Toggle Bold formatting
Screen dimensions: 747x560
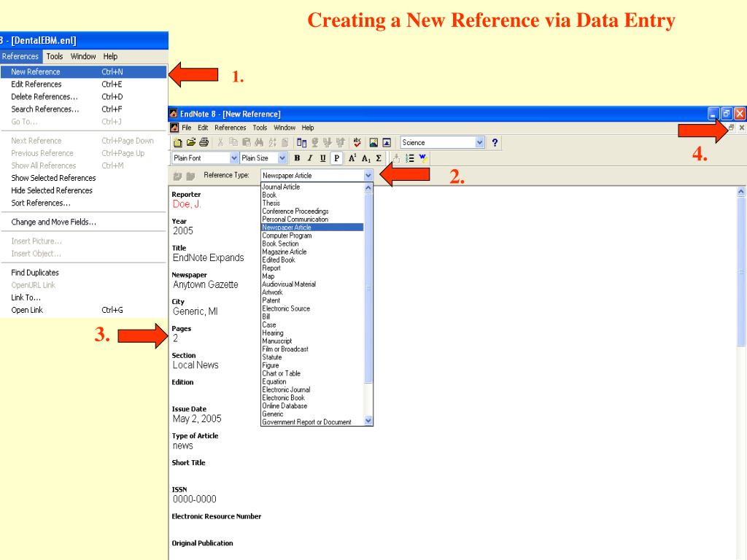[x=297, y=158]
